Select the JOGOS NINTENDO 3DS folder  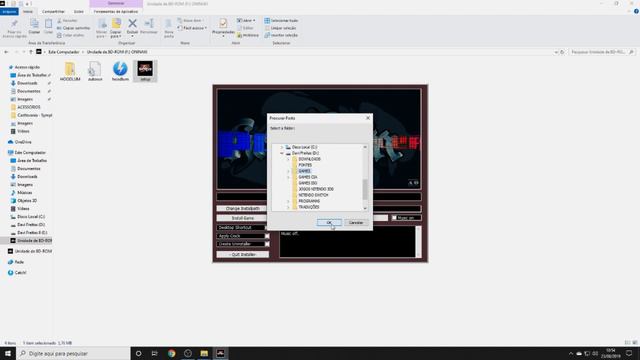click(x=316, y=189)
